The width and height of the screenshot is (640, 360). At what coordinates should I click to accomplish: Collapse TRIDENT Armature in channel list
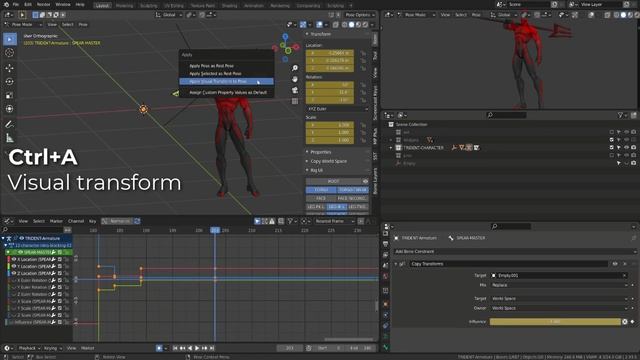[x=3, y=238]
